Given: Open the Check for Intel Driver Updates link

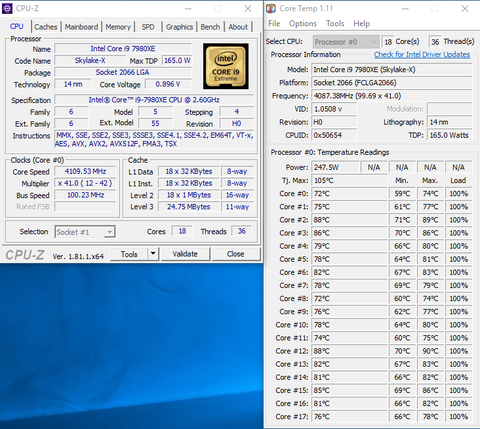Looking at the screenshot, I should [x=422, y=55].
